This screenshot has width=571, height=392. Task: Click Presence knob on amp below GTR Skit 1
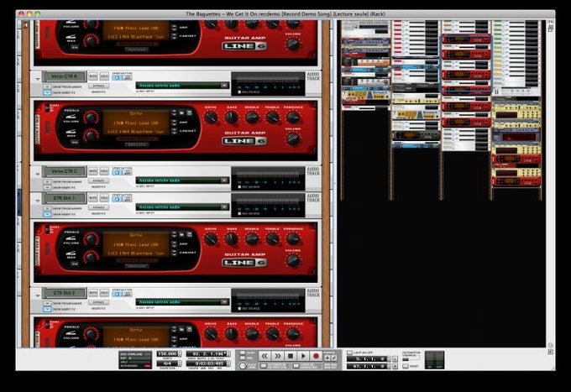pyautogui.click(x=293, y=238)
